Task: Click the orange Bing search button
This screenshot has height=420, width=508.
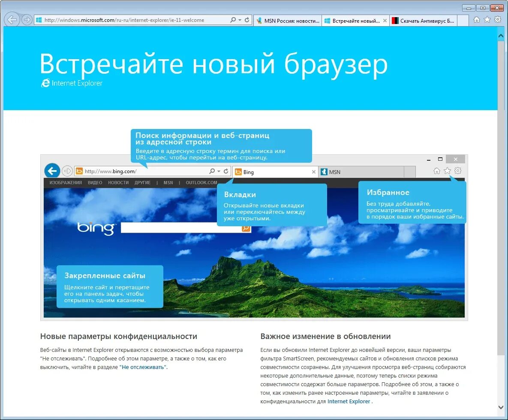Action: (246, 229)
